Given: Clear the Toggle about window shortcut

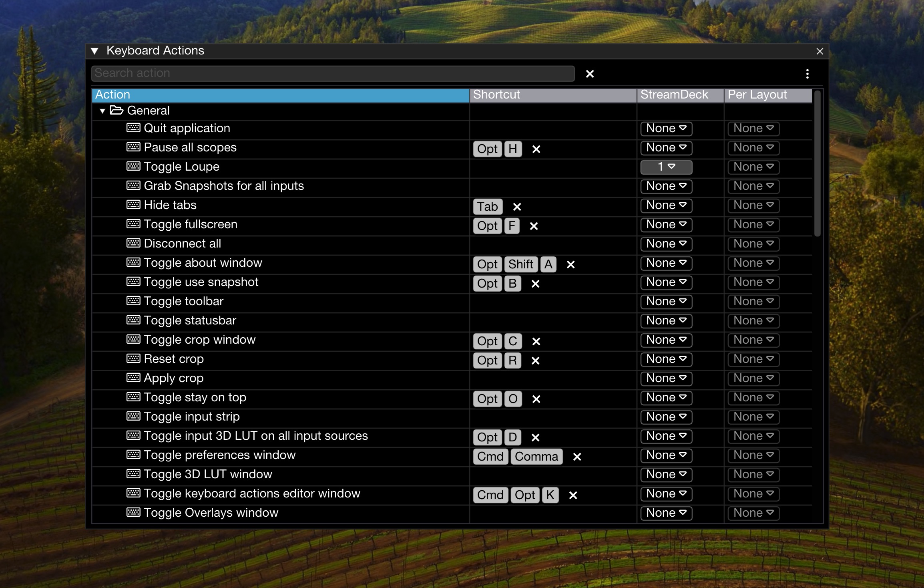Looking at the screenshot, I should point(570,264).
